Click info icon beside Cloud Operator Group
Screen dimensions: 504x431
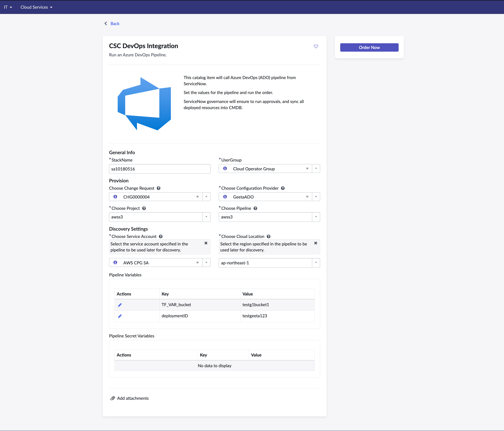click(x=225, y=168)
